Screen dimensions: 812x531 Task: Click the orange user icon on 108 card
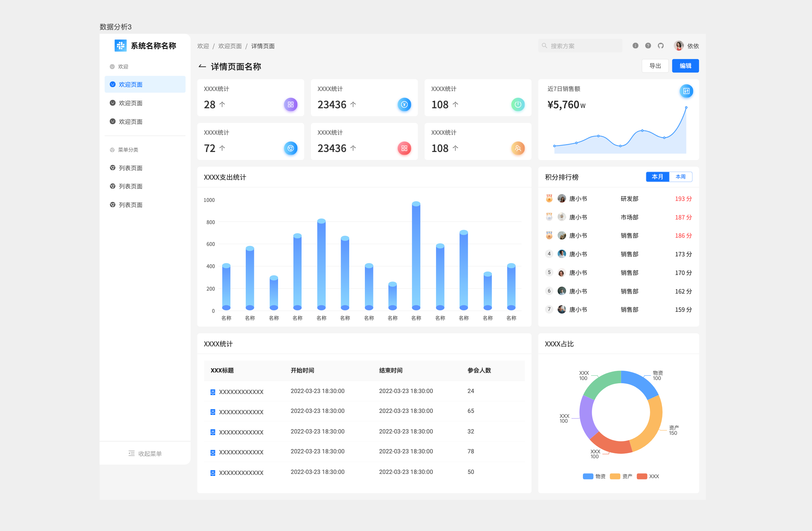[x=518, y=148]
